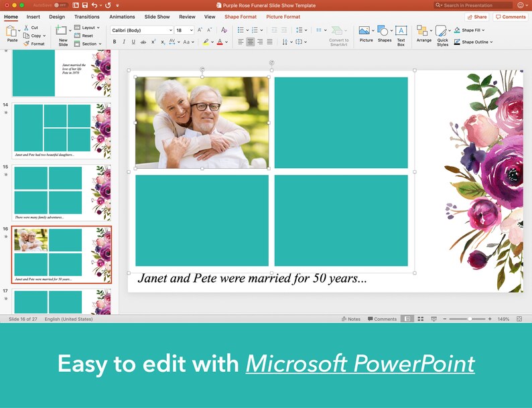
Task: Toggle italic formatting
Action: click(124, 42)
